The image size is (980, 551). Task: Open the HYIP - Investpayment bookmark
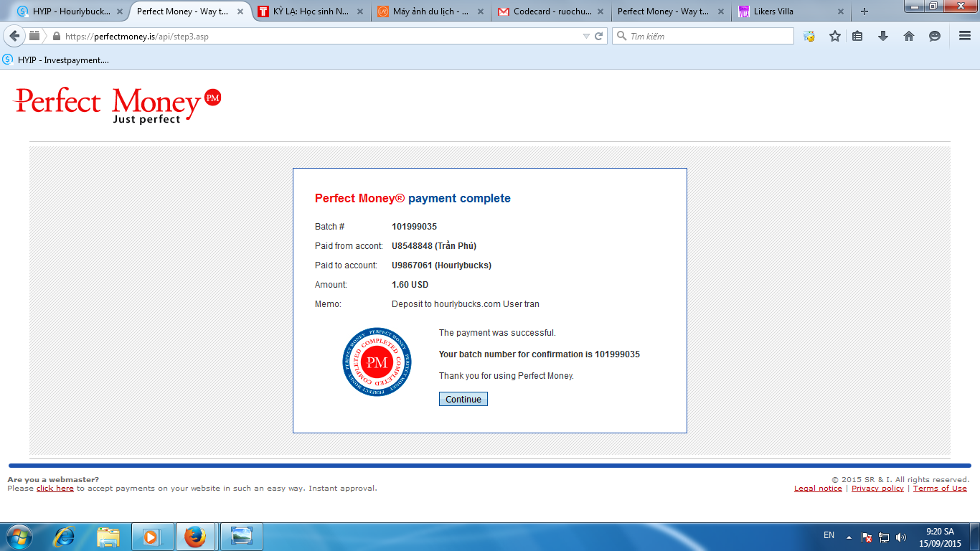click(x=56, y=60)
